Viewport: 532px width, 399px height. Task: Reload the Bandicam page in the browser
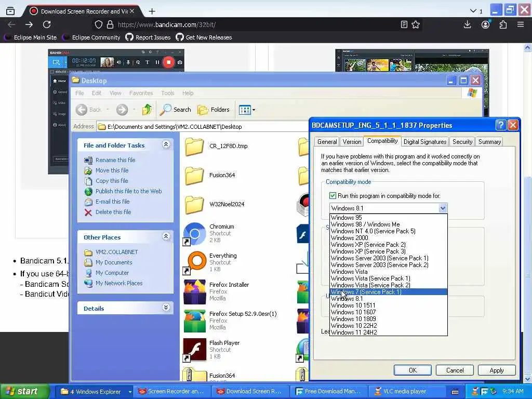(x=47, y=24)
